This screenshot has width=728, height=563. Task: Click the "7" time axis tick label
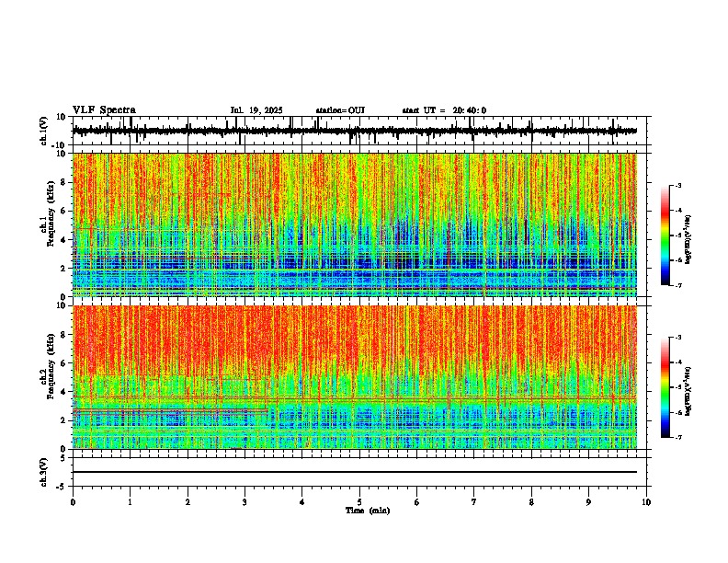(x=474, y=502)
